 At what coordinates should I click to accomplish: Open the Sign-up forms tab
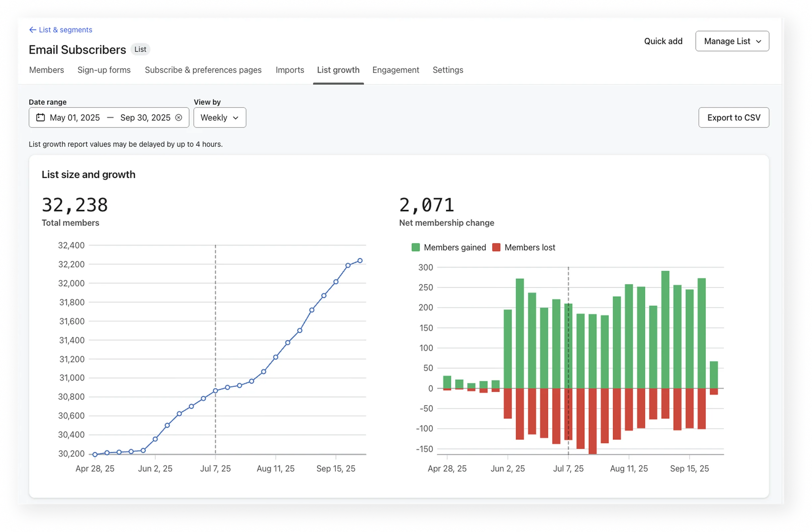(104, 70)
